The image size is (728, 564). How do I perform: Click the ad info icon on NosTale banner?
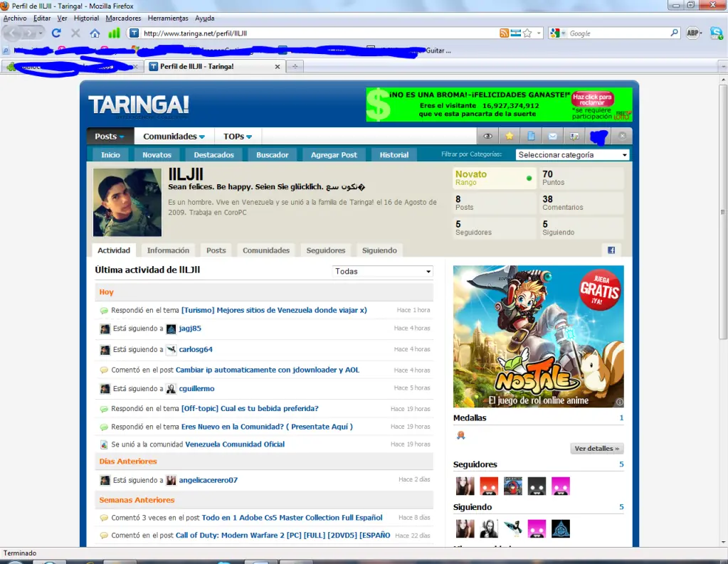(619, 402)
